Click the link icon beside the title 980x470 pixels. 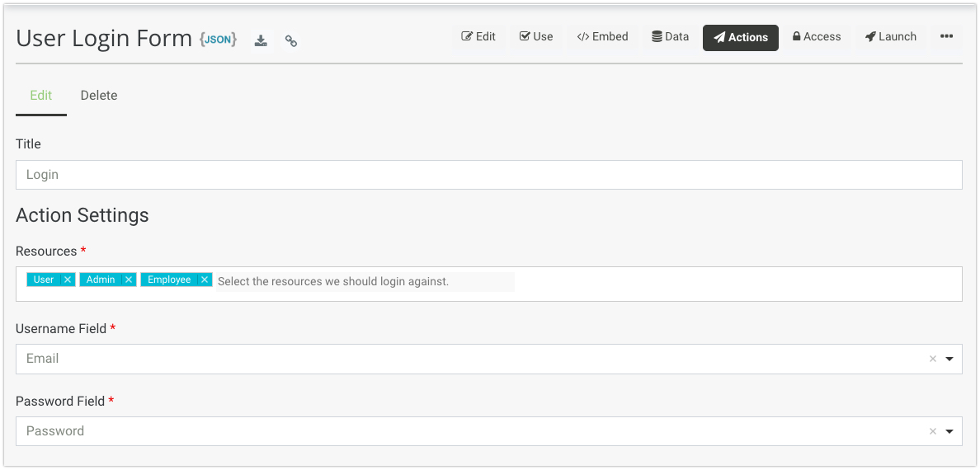(290, 40)
